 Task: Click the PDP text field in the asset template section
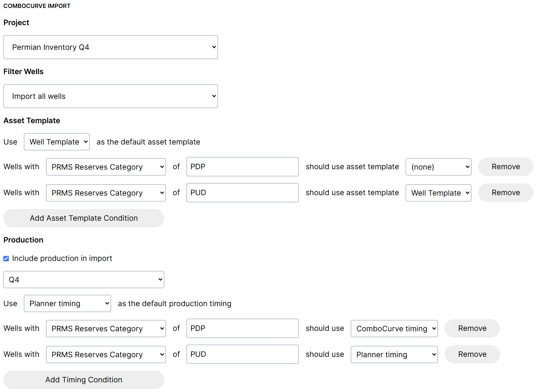[242, 167]
